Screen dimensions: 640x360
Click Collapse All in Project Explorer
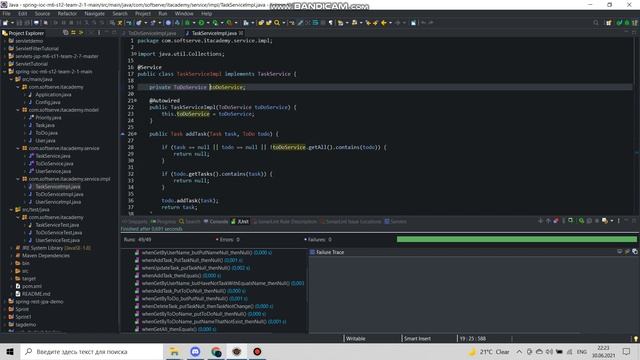pos(66,33)
